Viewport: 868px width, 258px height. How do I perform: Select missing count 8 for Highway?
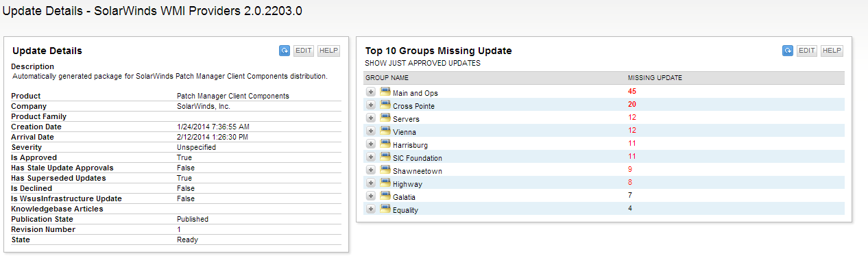click(630, 182)
